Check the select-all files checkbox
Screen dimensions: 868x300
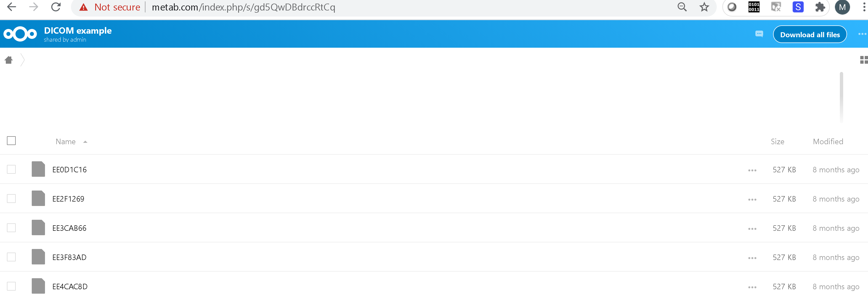[x=11, y=140]
